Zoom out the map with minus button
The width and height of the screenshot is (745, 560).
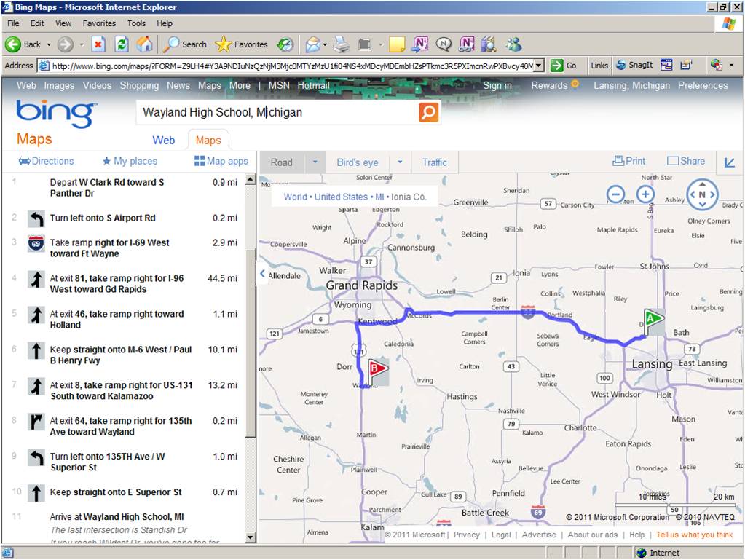pos(616,194)
